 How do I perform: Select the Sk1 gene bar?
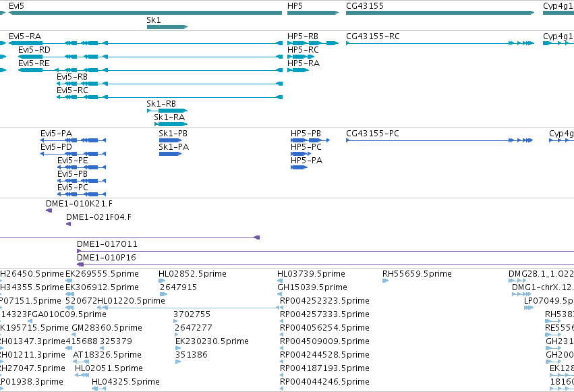click(167, 27)
